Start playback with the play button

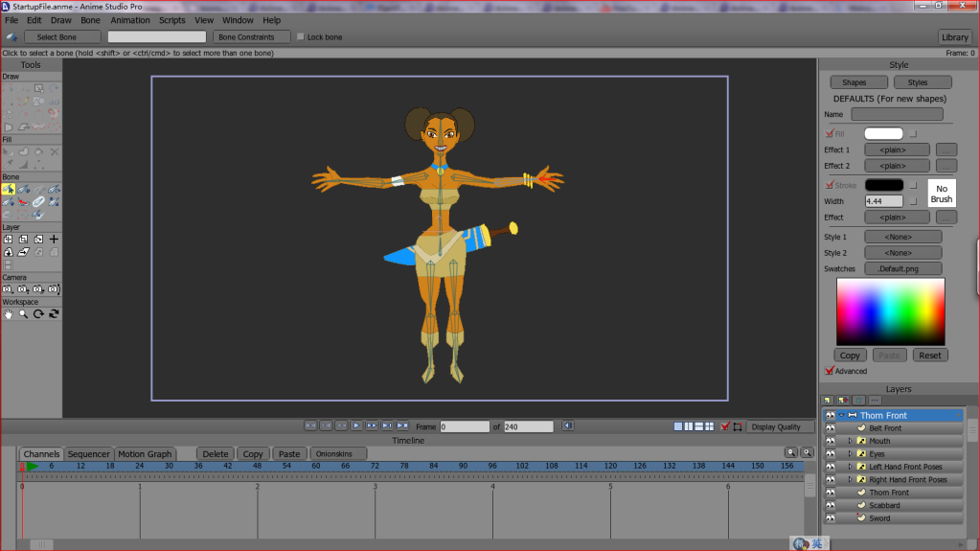pos(356,425)
